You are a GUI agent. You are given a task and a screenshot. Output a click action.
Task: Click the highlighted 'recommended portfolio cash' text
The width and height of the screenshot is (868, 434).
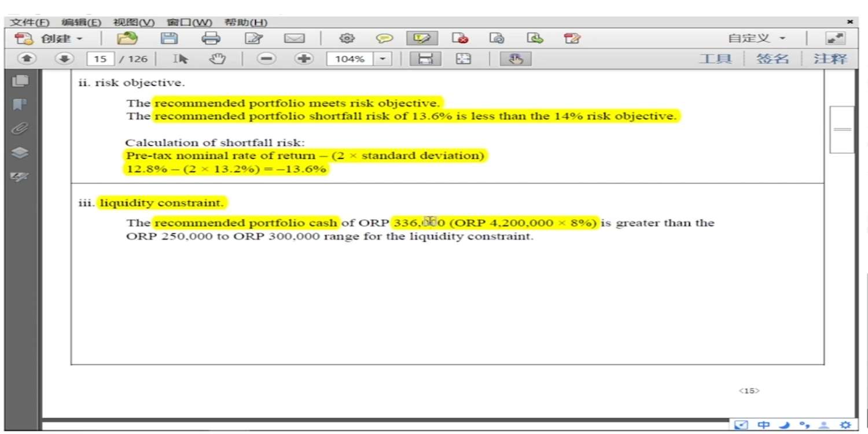click(246, 223)
